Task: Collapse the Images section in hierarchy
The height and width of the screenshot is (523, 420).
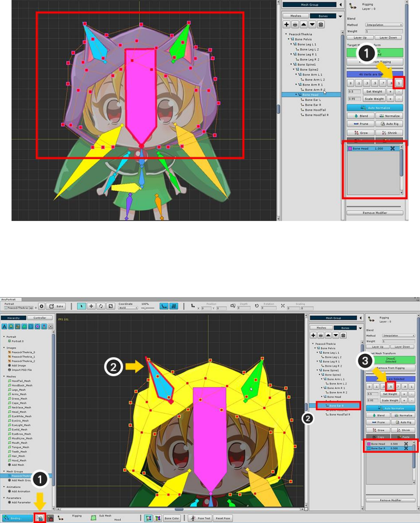Action: click(5, 348)
